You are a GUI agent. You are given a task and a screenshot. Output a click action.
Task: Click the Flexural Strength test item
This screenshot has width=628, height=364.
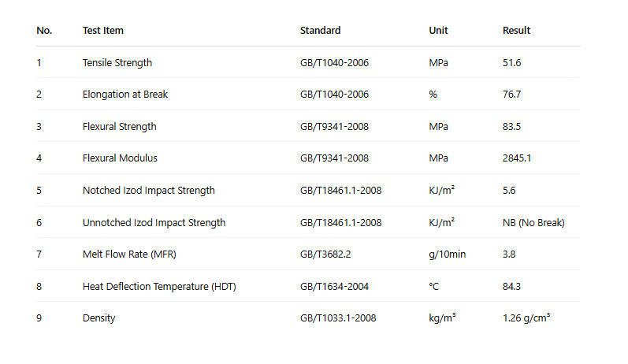120,127
